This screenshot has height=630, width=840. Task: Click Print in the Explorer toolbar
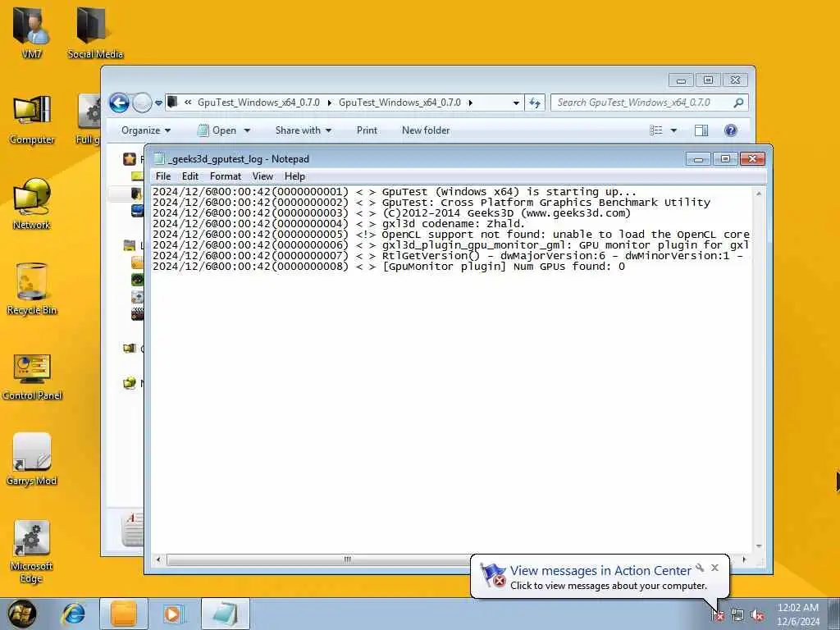click(x=367, y=130)
